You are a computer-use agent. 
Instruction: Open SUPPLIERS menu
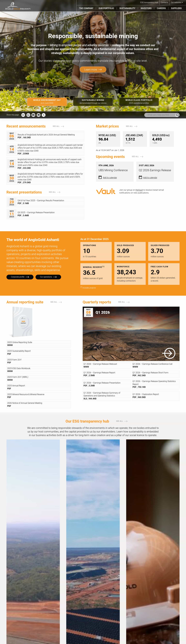[x=176, y=8]
